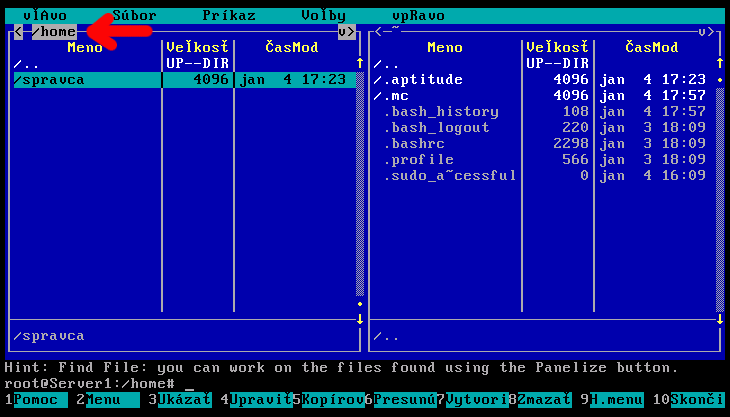
Task: Click right panel scroll down arrow
Action: (x=720, y=319)
